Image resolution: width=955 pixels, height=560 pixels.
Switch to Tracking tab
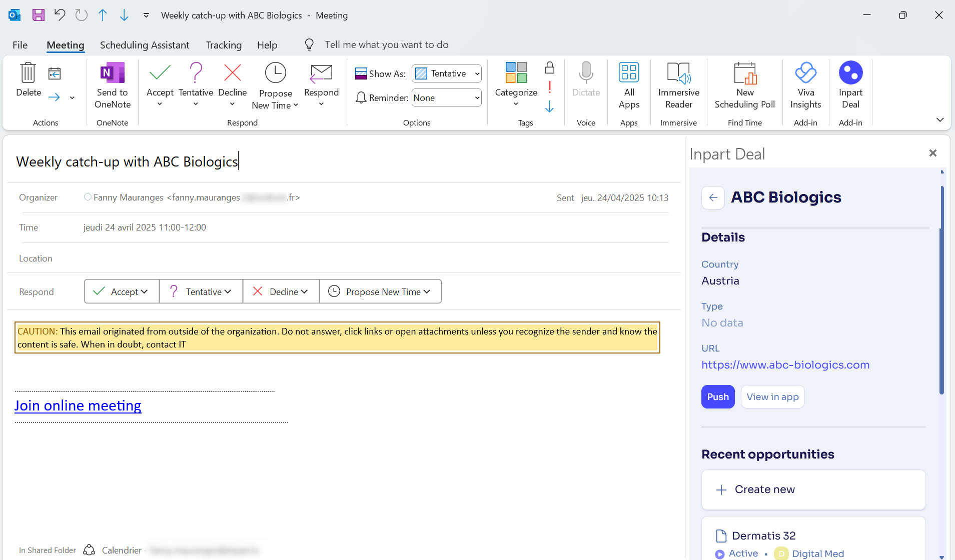[224, 45]
